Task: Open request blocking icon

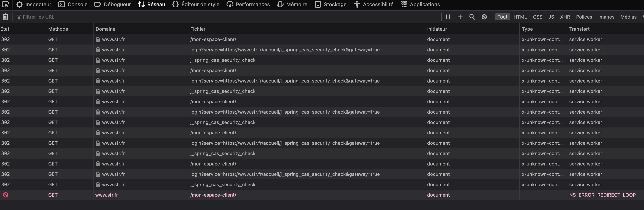Action: [x=484, y=17]
